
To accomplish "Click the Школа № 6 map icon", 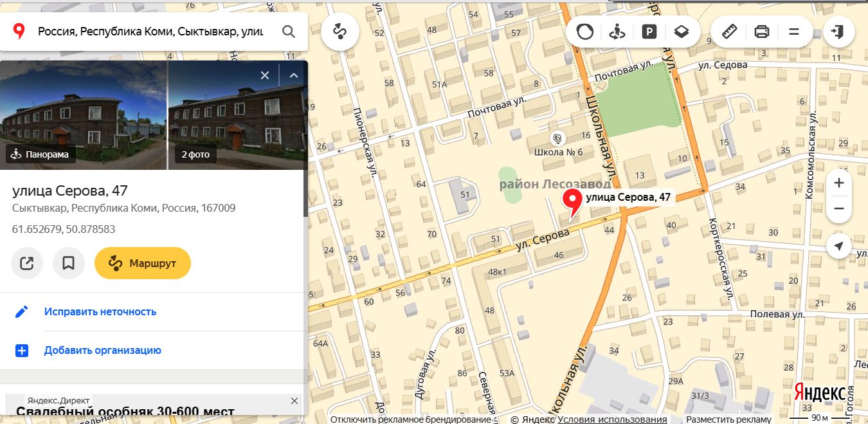I will 557,137.
